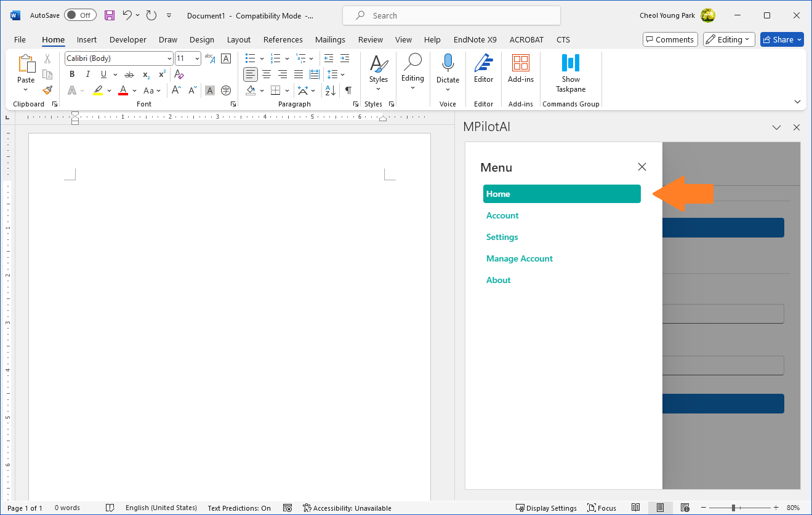Decrease font size with Shrink Font

(192, 90)
